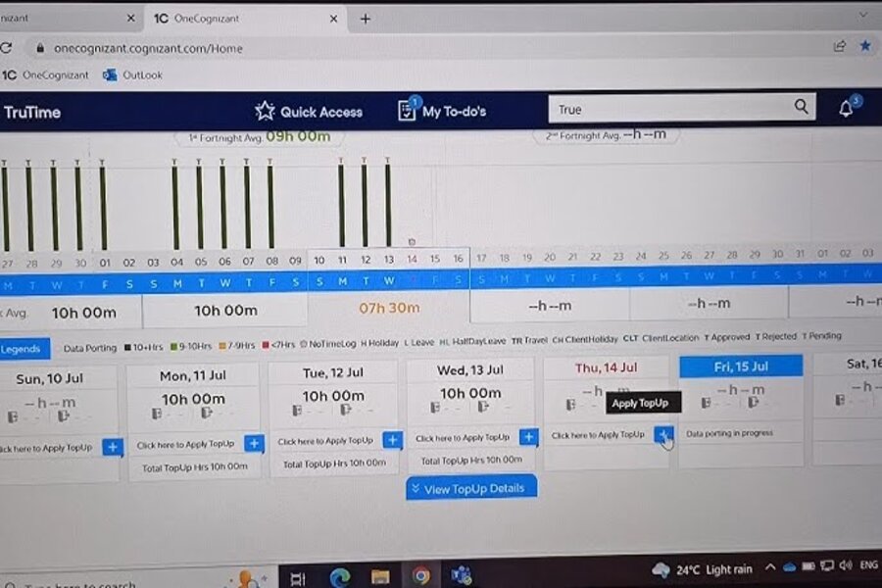Apply TopUp plus for Wed, 13 Jul
This screenshot has width=882, height=588.
pyautogui.click(x=529, y=437)
